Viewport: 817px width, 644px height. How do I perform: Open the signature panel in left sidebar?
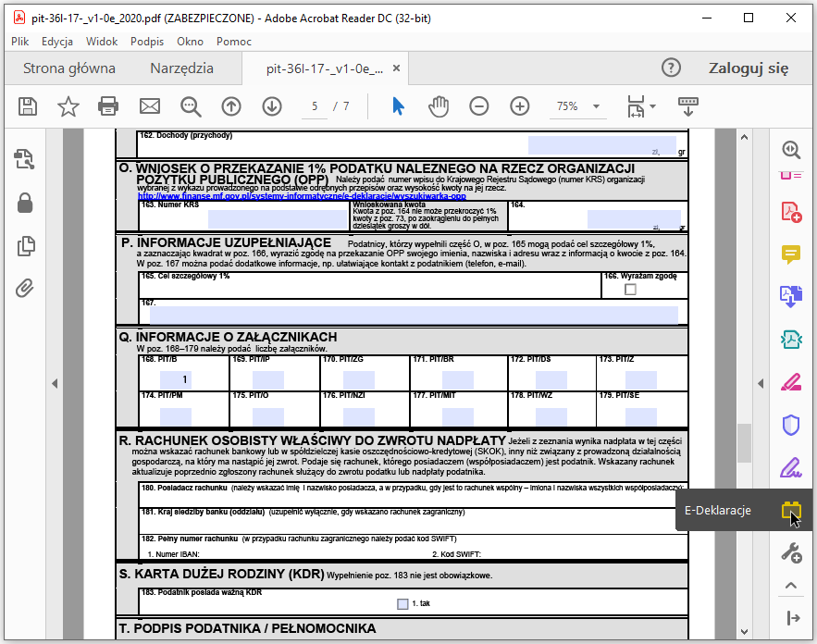[24, 159]
